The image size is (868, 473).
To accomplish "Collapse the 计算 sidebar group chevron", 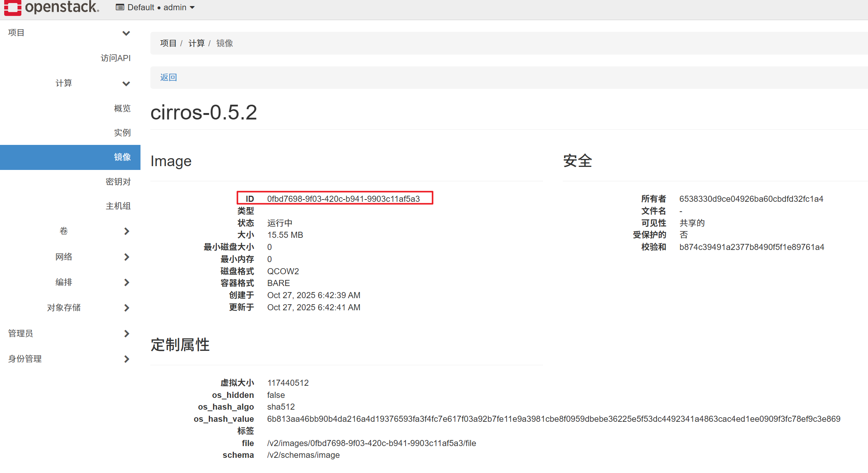I will [126, 83].
